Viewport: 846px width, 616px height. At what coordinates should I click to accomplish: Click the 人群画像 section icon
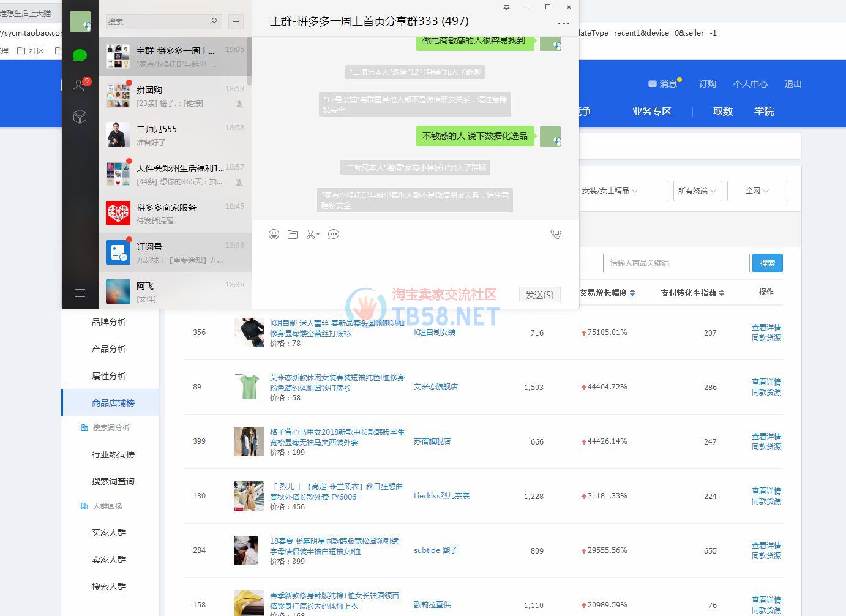[84, 506]
